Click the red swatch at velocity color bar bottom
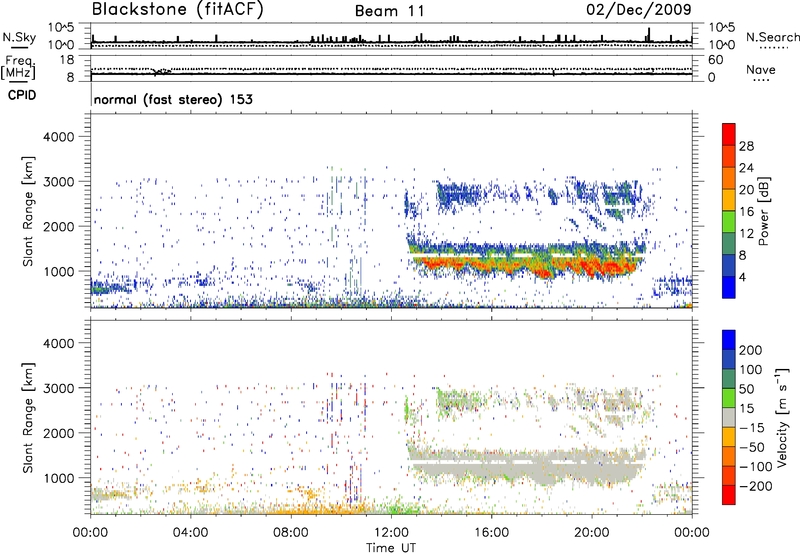Screen dimensions: 800x554 click(x=729, y=495)
